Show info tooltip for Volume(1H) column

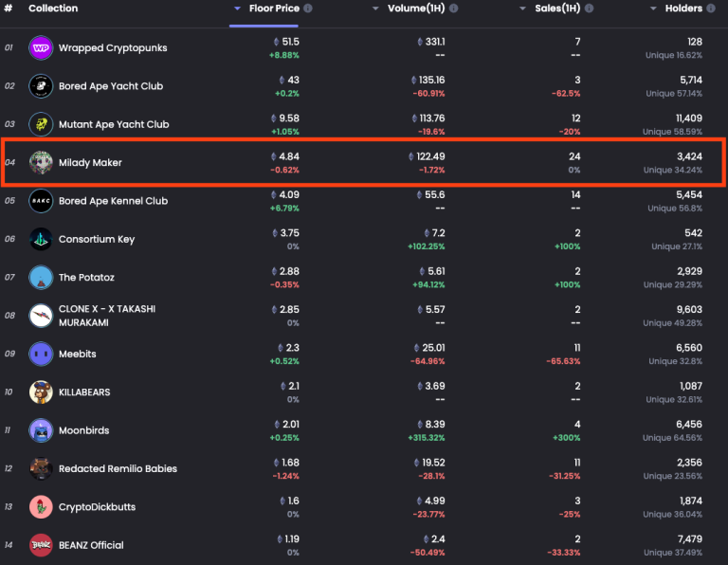point(453,9)
